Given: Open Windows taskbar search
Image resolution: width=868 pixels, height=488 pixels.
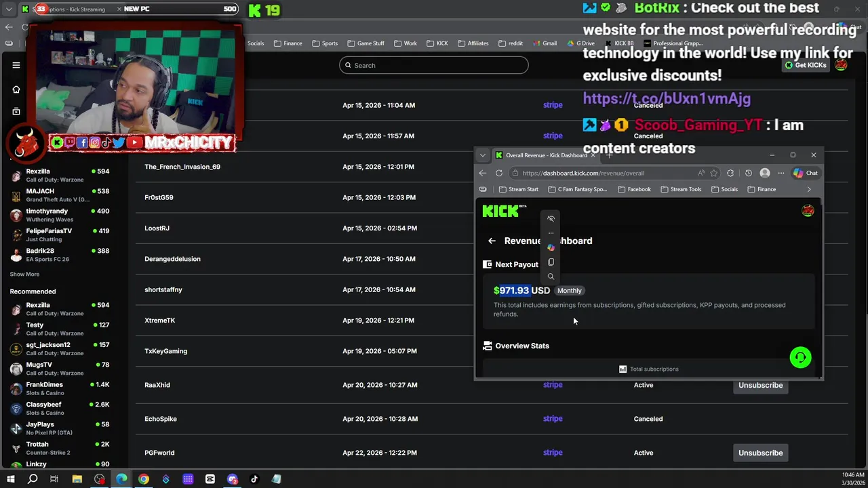Looking at the screenshot, I should [33, 479].
